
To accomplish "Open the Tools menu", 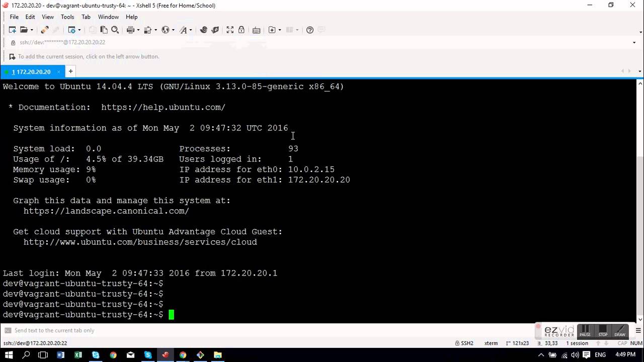I will (x=67, y=17).
